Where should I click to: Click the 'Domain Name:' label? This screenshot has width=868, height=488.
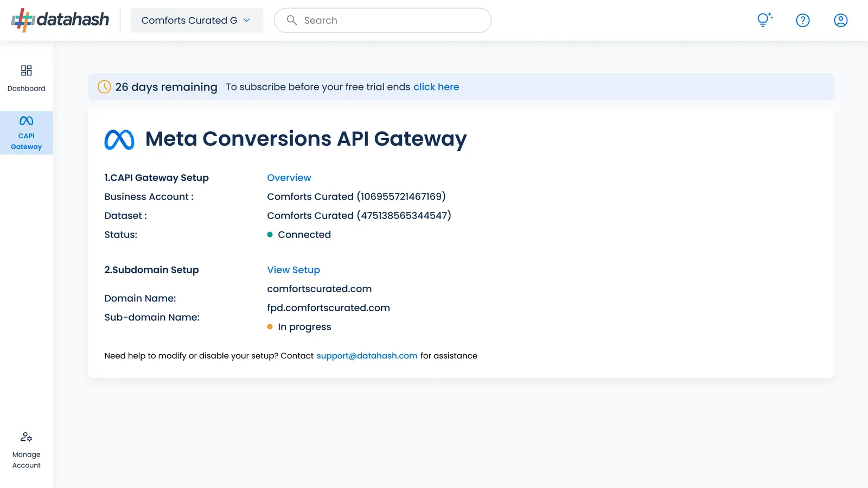pyautogui.click(x=140, y=298)
